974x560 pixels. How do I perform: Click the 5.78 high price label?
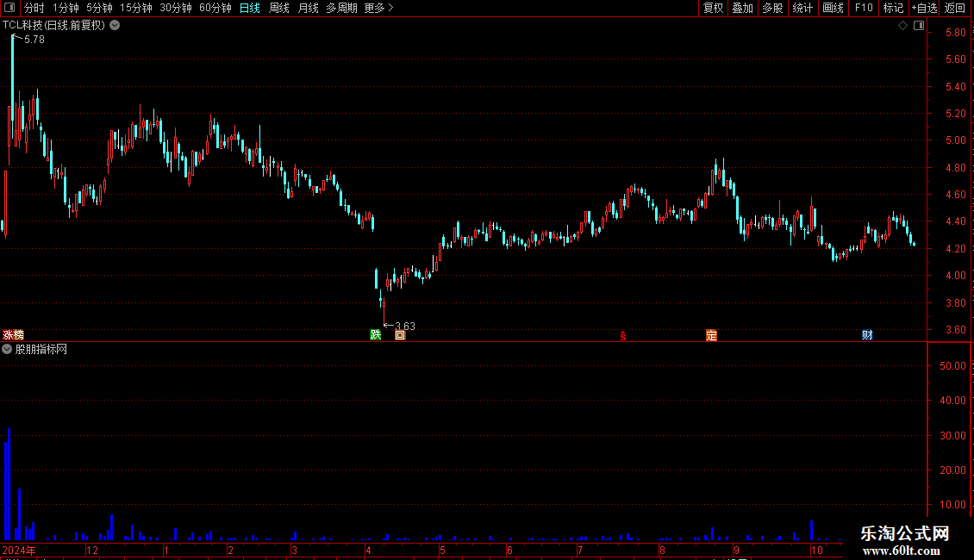tap(34, 39)
